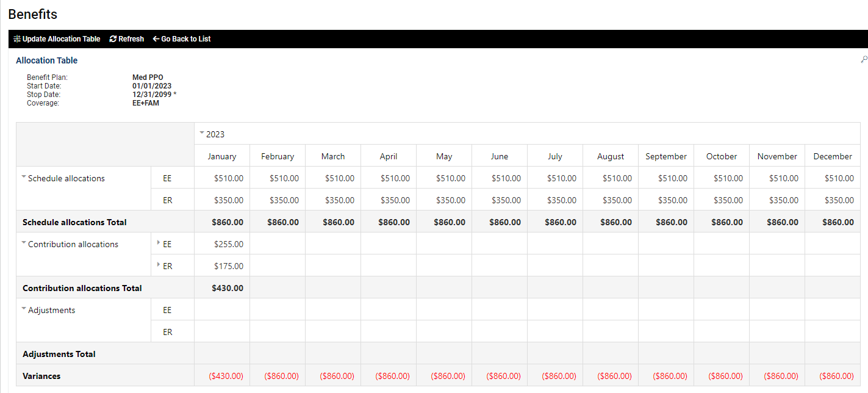The height and width of the screenshot is (393, 868).
Task: Click the June Schedule allocations Total $860.00
Action: coord(500,222)
